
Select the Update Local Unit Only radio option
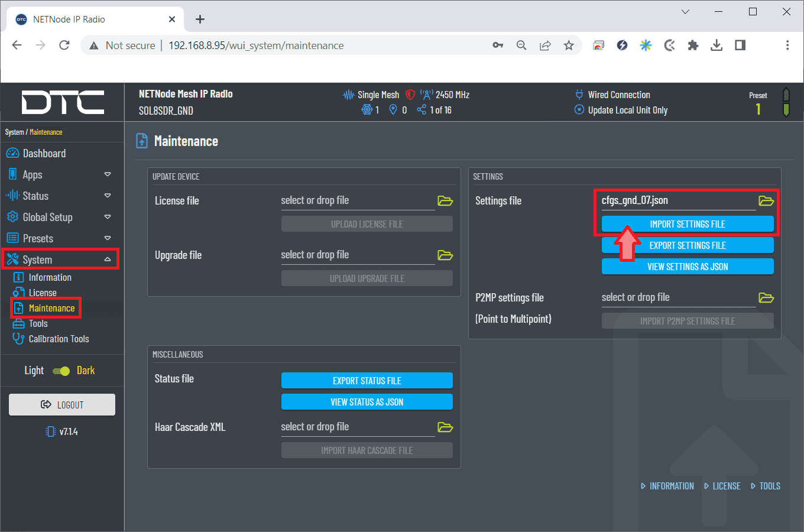[x=579, y=110]
